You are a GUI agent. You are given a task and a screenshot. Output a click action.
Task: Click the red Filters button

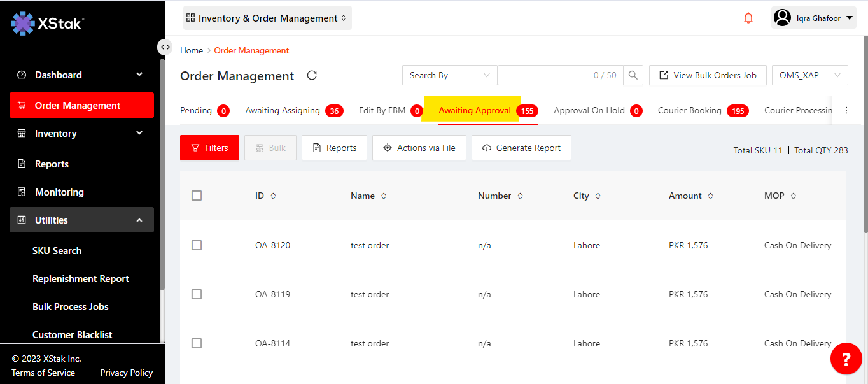click(x=209, y=148)
